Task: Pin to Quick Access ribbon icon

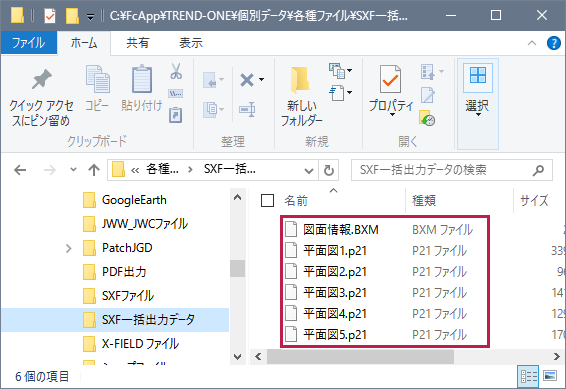Action: (41, 79)
